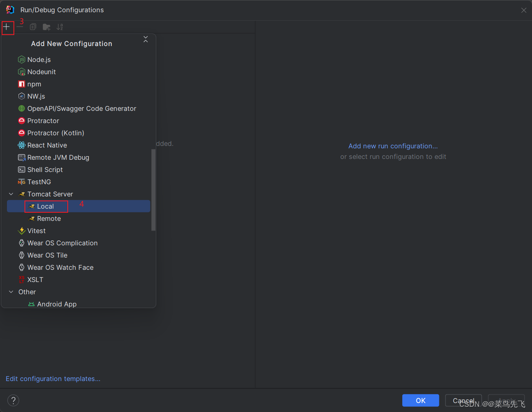The height and width of the screenshot is (412, 532).
Task: Click the red npm icon
Action: pos(22,84)
